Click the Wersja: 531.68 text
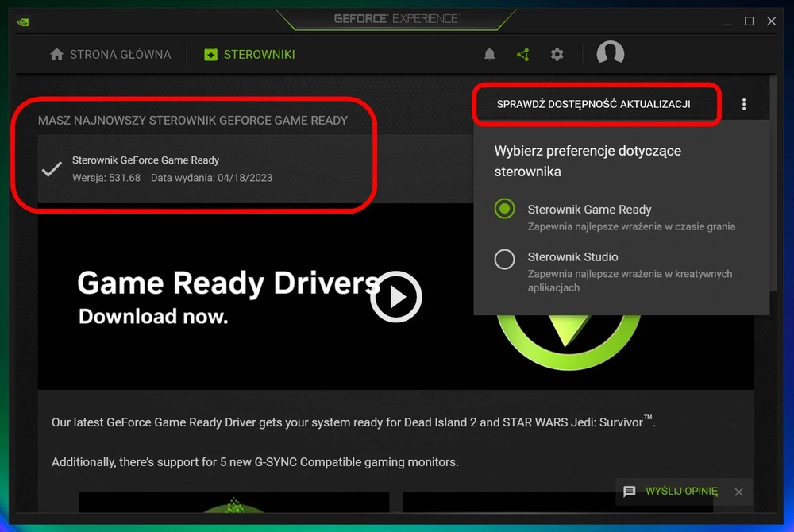 [106, 178]
